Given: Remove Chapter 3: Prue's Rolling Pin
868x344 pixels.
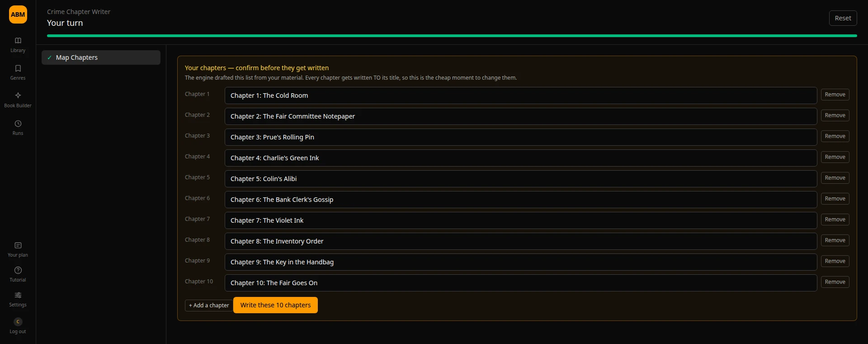Looking at the screenshot, I should pyautogui.click(x=835, y=136).
